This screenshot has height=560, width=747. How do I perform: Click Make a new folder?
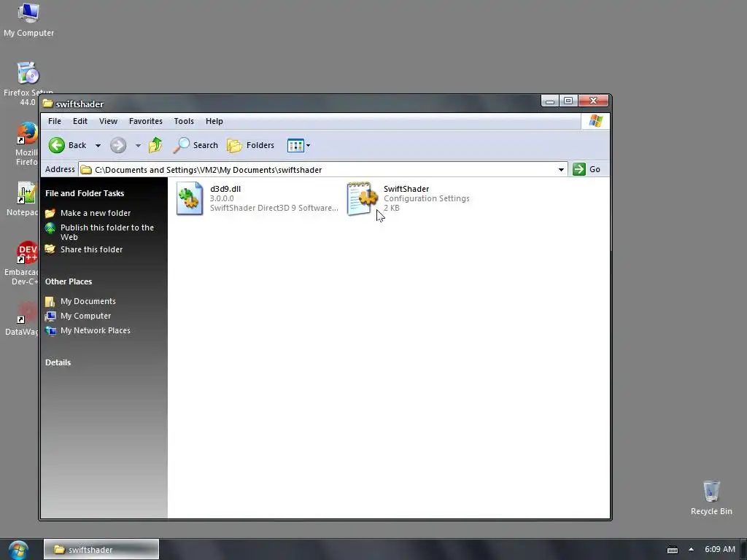tap(96, 213)
